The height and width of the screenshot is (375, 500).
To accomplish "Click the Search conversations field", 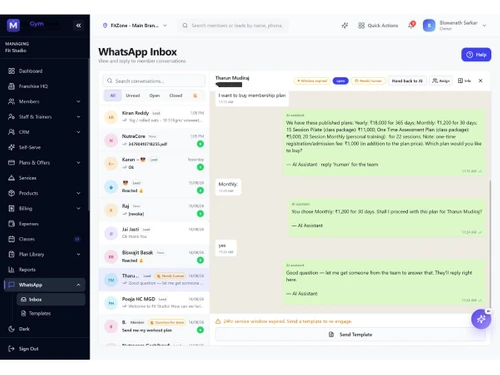I will click(x=154, y=81).
